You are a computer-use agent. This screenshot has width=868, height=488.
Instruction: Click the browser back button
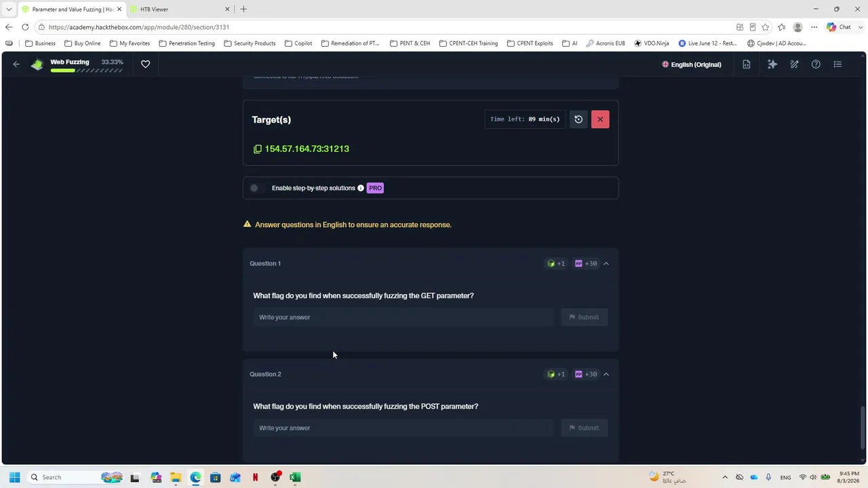[x=8, y=27]
